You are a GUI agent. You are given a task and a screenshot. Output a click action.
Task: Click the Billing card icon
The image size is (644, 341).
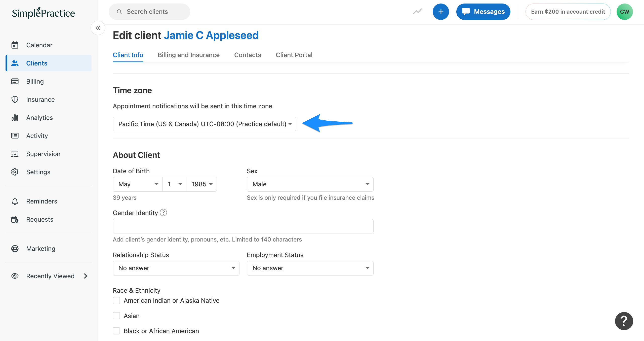coord(15,81)
